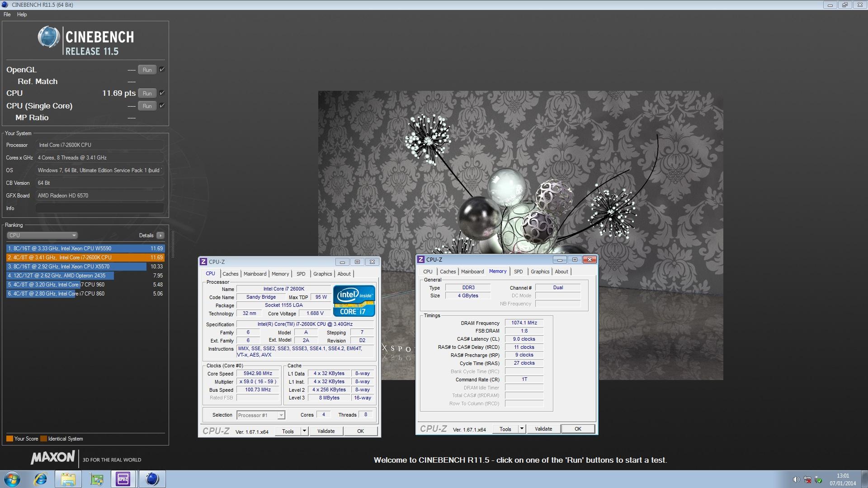Click the Cinebench sphere taskbar icon
868x488 pixels.
click(x=152, y=479)
